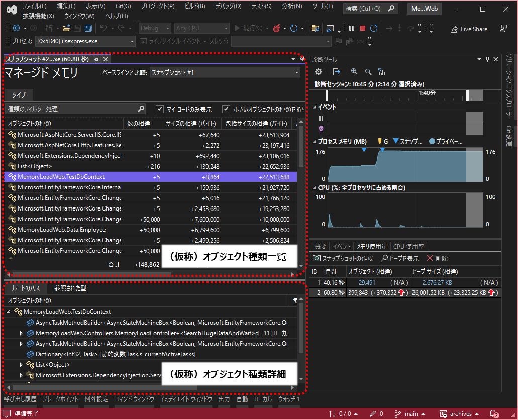Image resolution: width=518 pixels, height=420 pixels.
Task: Click the diagnostic tools output export icon
Action: point(336,72)
